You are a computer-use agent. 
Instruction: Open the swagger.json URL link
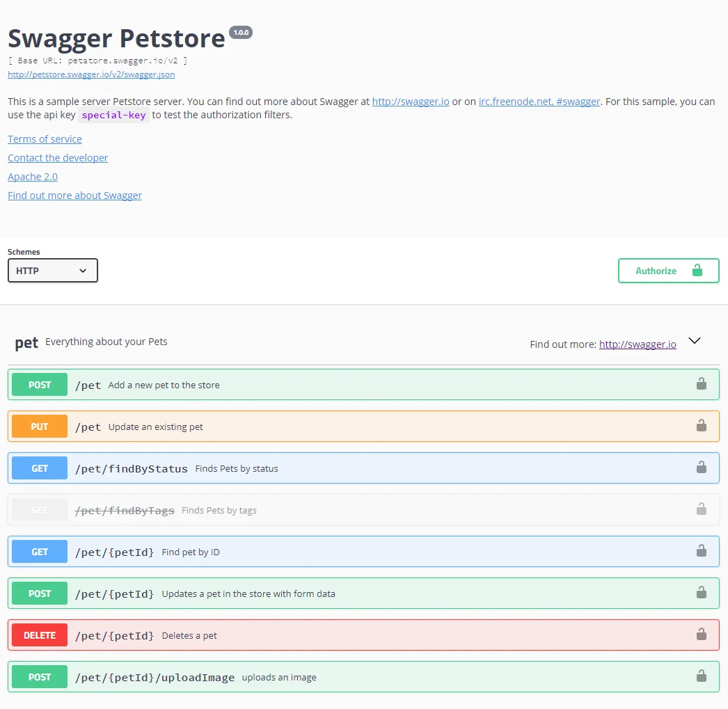(91, 74)
